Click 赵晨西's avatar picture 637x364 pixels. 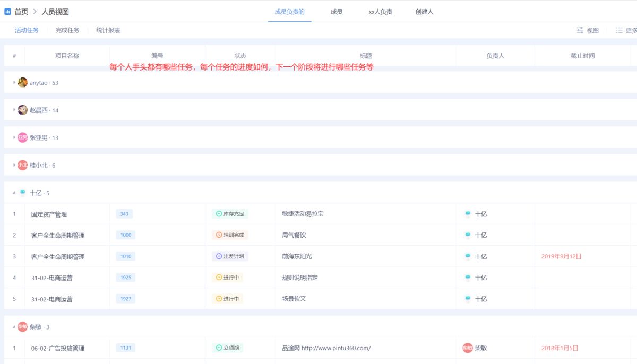point(22,110)
